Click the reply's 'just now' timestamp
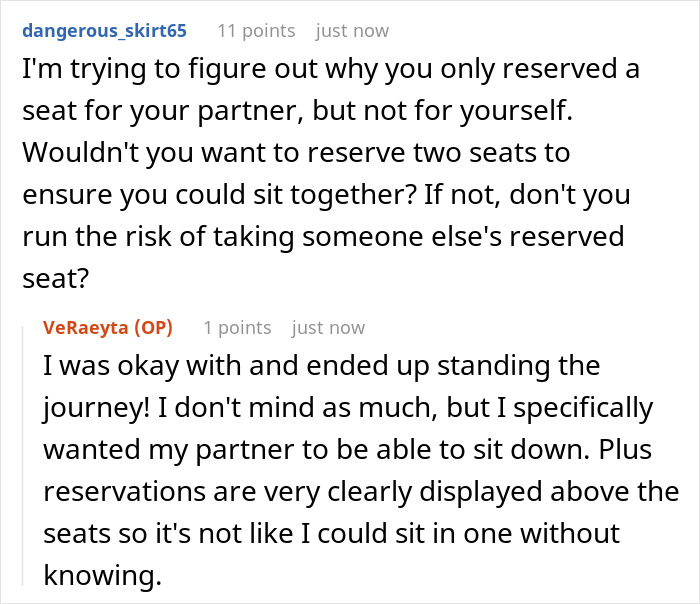This screenshot has height=604, width=700. (328, 328)
